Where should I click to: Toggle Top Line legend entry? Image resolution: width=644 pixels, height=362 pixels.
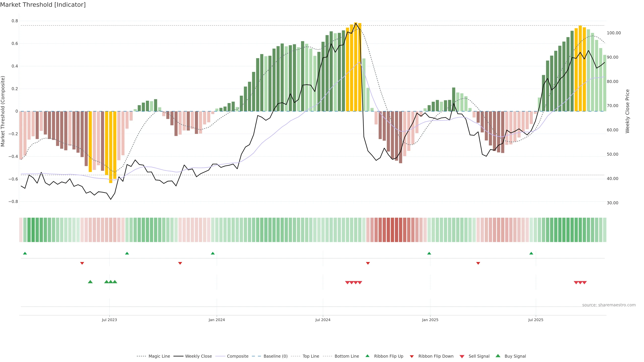point(311,356)
